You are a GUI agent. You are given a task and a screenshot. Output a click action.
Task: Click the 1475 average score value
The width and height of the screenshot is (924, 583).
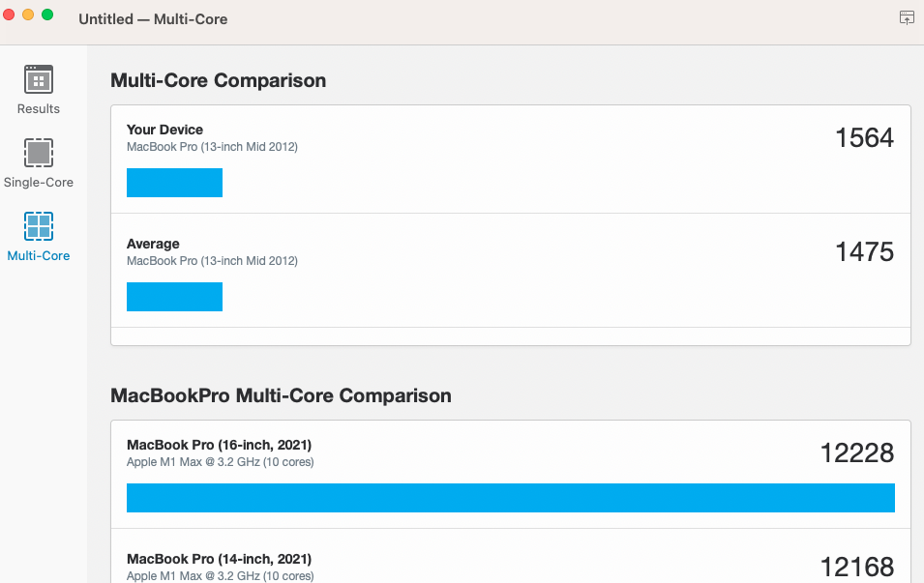864,252
